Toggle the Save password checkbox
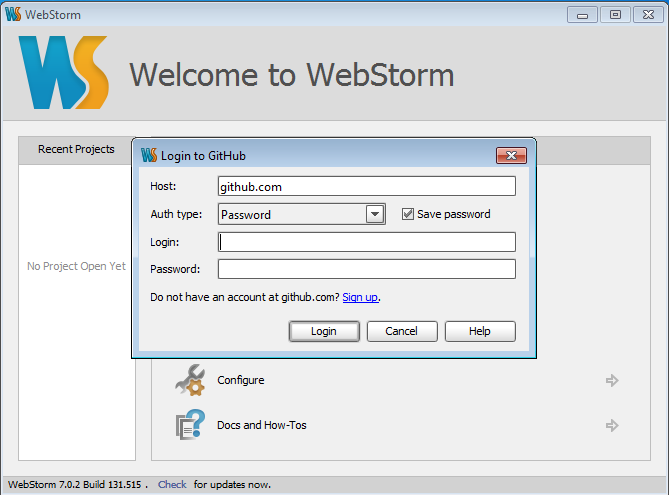Viewport: 669px width, 495px height. [407, 214]
